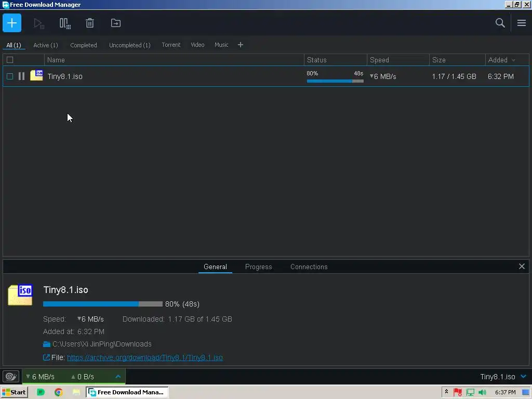The width and height of the screenshot is (532, 399).
Task: Click the move to folder toolbar icon
Action: (x=116, y=23)
